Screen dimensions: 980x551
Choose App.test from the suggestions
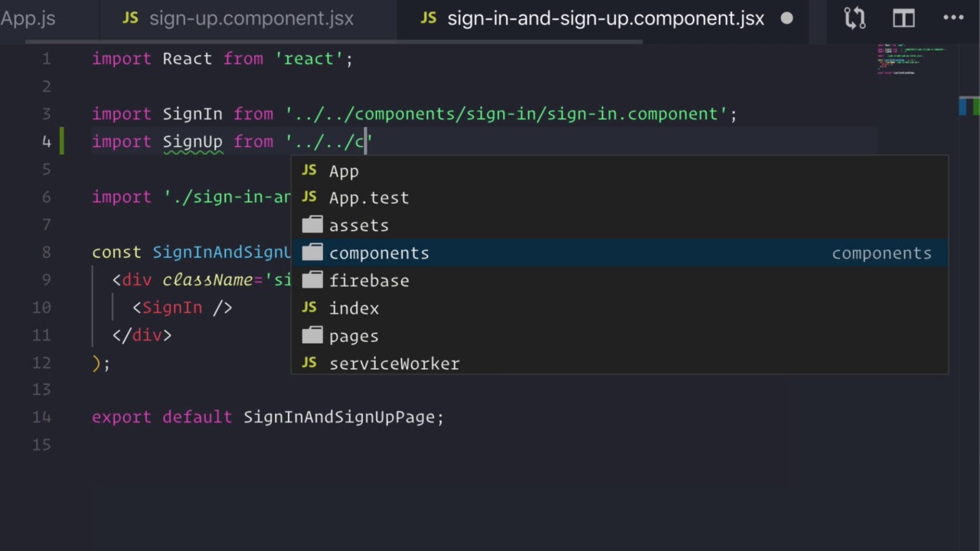619,197
